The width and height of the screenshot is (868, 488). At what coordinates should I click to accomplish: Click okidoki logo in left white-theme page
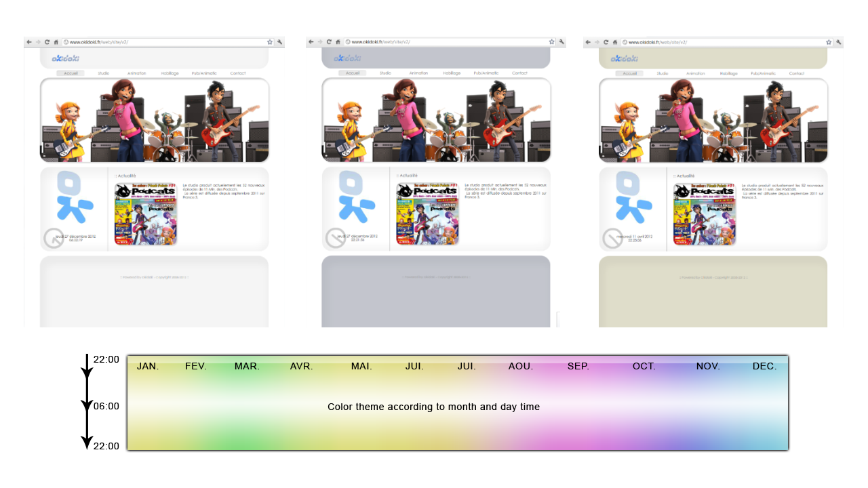65,58
